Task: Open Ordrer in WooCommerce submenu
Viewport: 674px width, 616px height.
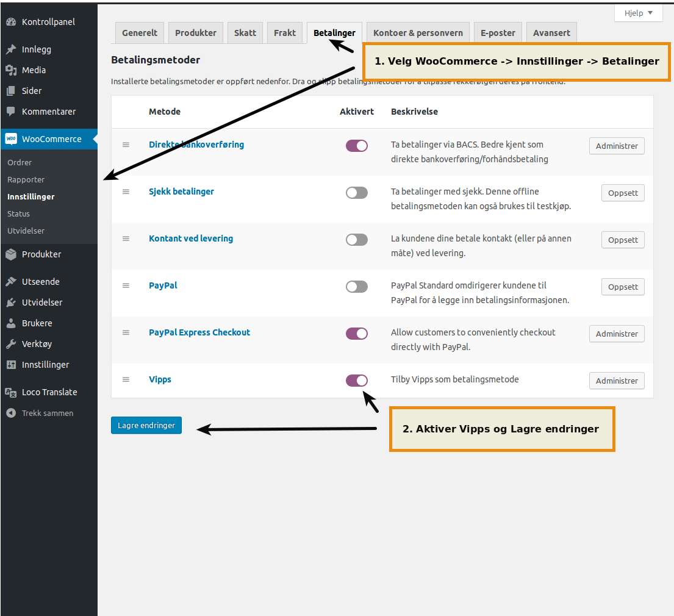Action: pos(20,163)
